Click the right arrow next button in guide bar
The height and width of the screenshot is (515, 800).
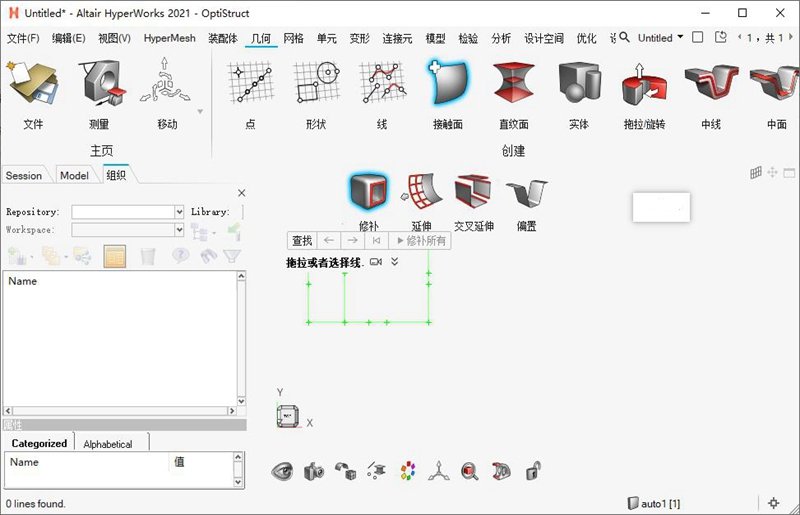click(353, 240)
